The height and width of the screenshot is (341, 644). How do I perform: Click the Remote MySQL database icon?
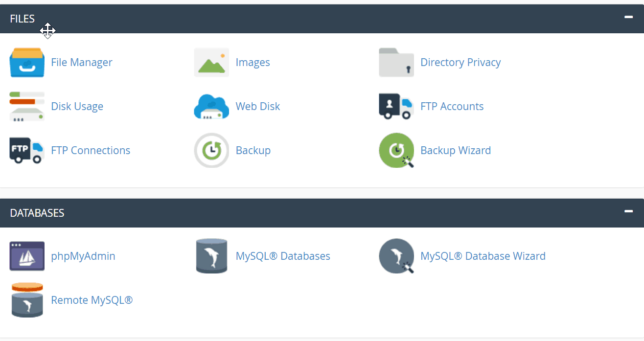[x=27, y=300]
